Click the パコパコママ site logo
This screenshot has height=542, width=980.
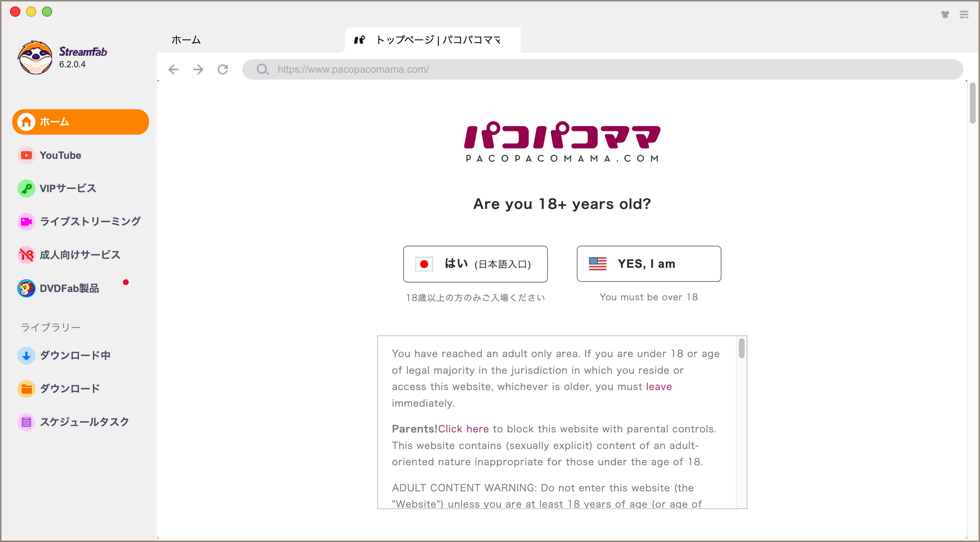(x=562, y=135)
